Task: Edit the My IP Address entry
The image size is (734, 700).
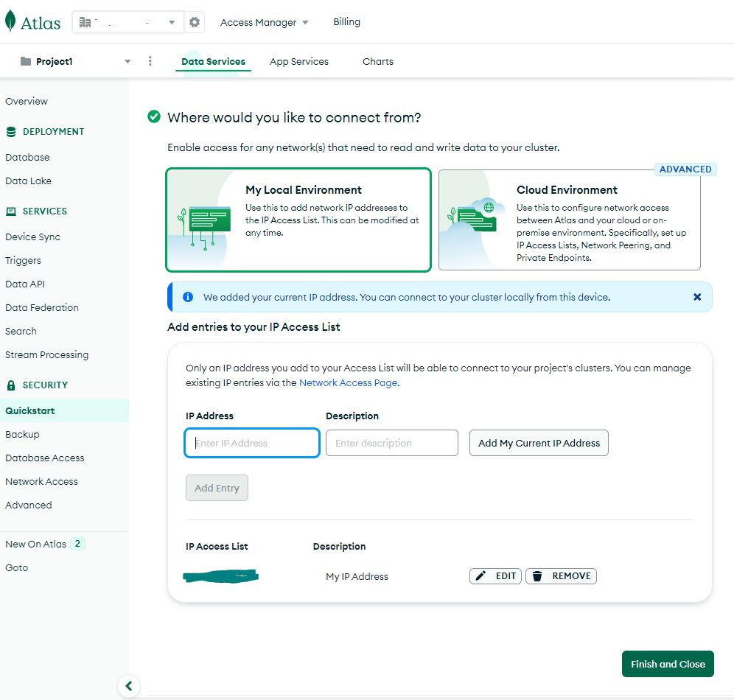Action: [495, 576]
